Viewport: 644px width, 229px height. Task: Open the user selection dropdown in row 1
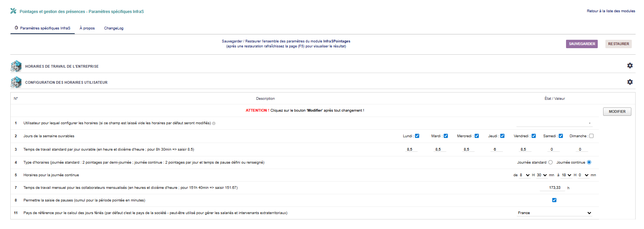[x=554, y=123]
